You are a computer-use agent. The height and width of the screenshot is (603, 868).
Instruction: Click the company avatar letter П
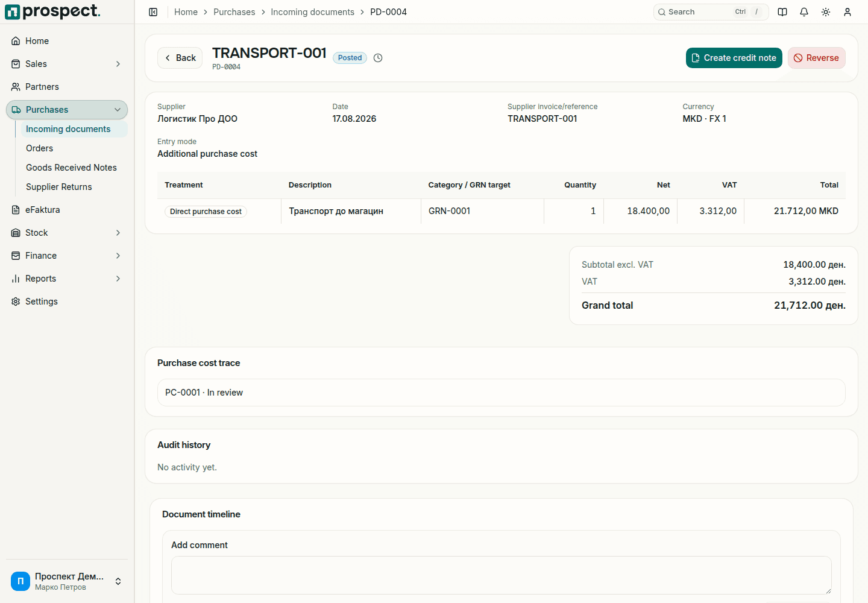pos(20,581)
